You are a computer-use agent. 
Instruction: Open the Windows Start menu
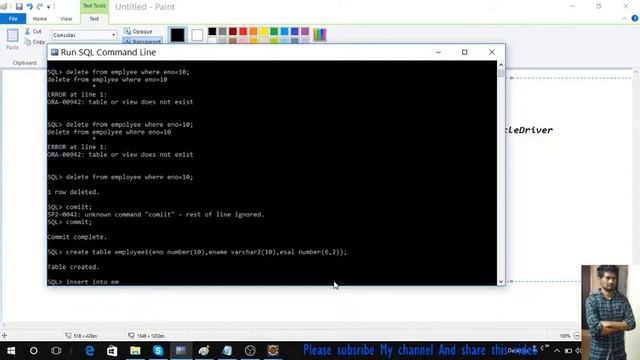(11, 350)
